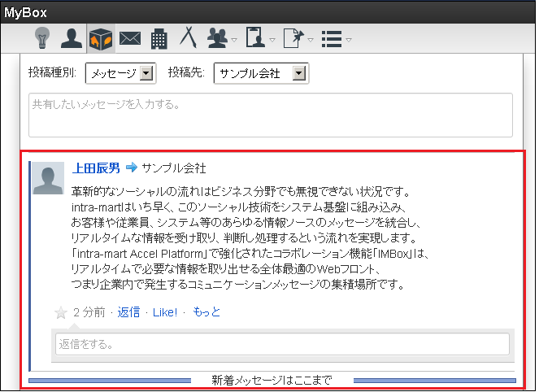Click the サンプル会社 destination text in post
Image resolution: width=539 pixels, height=392 pixels.
click(x=174, y=168)
